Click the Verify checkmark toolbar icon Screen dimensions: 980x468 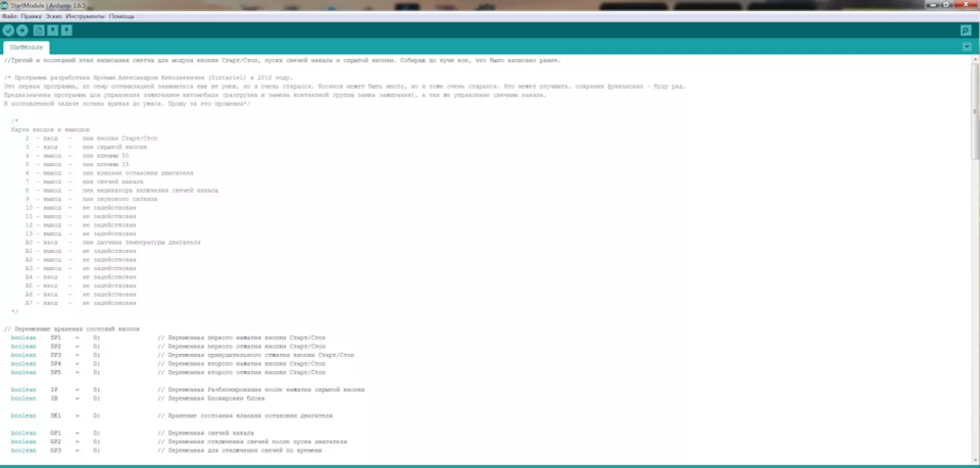click(8, 30)
